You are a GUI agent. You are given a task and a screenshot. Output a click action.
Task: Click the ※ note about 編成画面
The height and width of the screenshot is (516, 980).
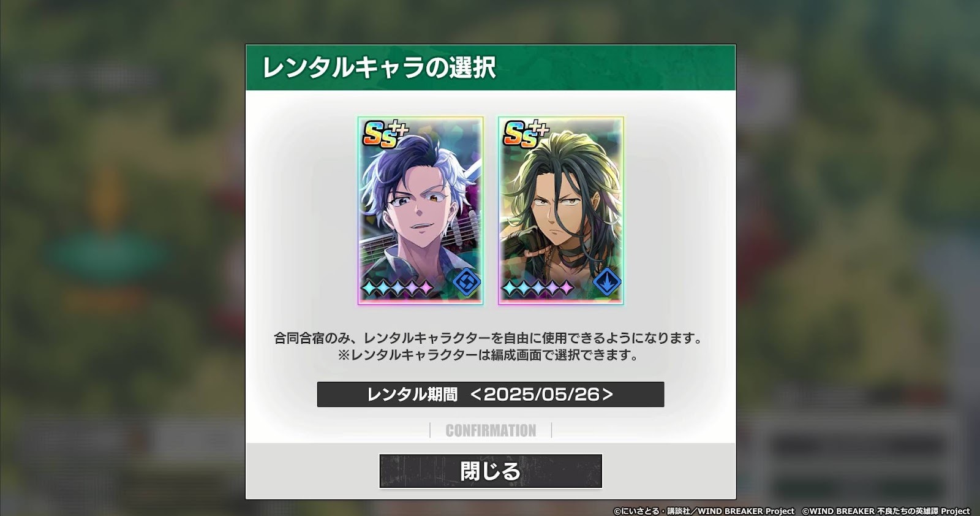pos(488,355)
